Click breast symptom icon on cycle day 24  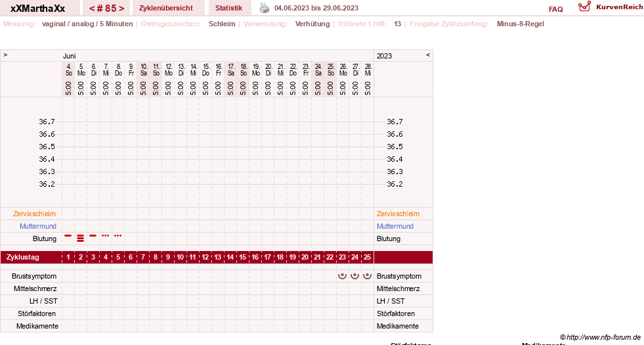(354, 276)
